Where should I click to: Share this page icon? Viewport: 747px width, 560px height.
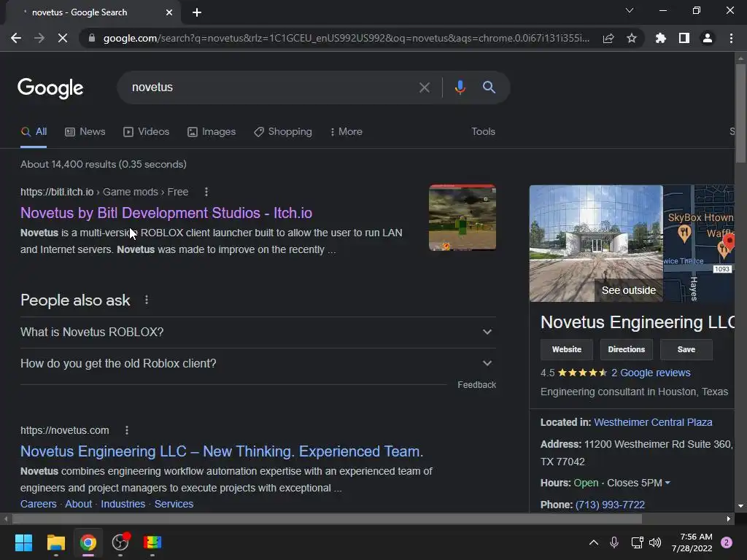pyautogui.click(x=608, y=38)
